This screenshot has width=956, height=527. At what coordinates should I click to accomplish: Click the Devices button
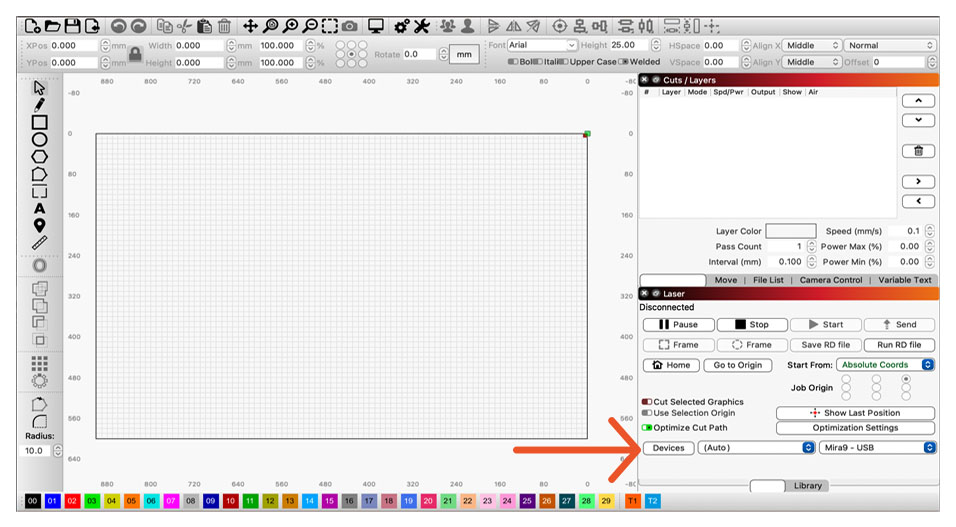(668, 448)
